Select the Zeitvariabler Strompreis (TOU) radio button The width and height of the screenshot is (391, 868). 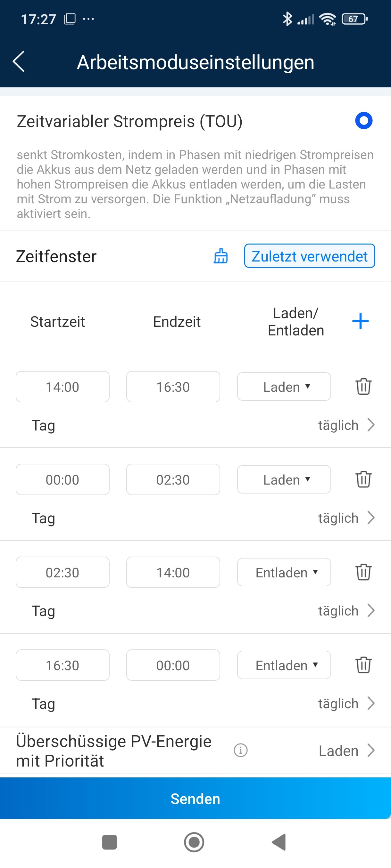pos(363,121)
